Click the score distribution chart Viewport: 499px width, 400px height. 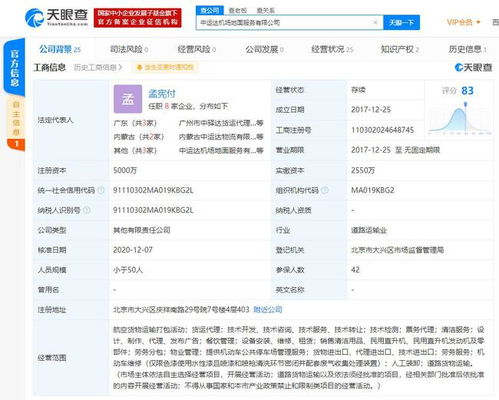pos(460,119)
